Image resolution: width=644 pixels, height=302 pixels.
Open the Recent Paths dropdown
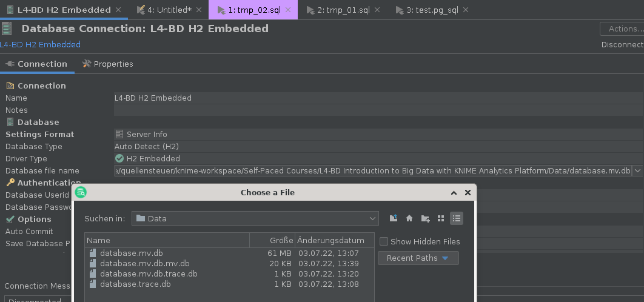(x=418, y=258)
